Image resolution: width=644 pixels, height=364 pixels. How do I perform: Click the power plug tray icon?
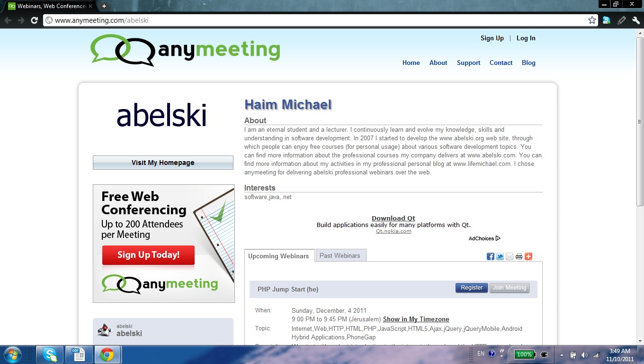(x=544, y=354)
